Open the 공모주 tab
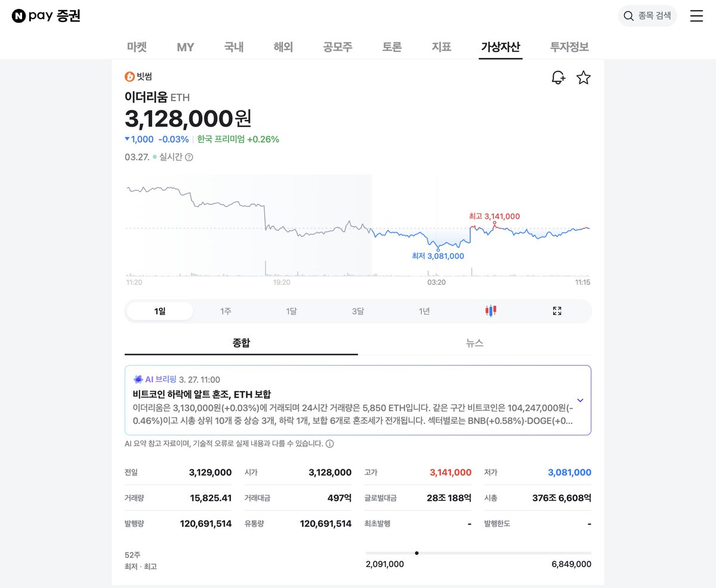The image size is (716, 588). (338, 47)
